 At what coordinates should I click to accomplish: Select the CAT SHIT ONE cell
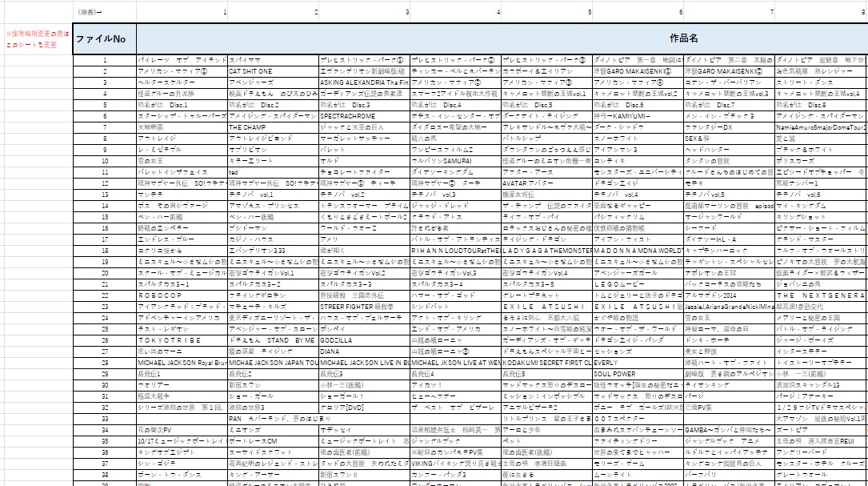[250, 71]
